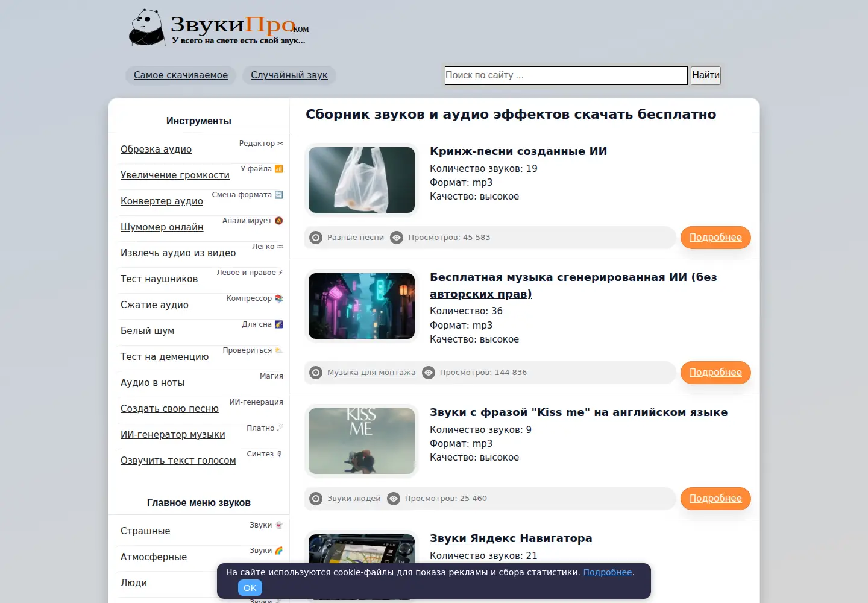
Task: Open the Люди sounds category
Action: [x=134, y=583]
